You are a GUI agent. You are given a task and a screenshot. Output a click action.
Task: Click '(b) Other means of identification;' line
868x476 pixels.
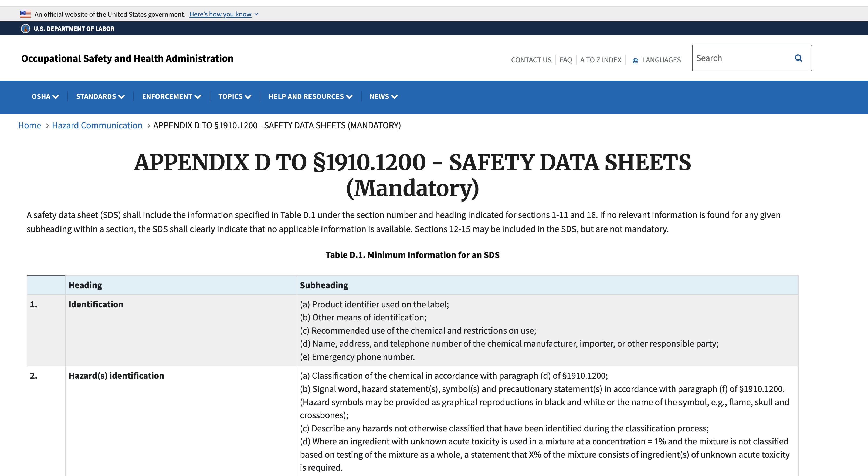[x=363, y=317]
